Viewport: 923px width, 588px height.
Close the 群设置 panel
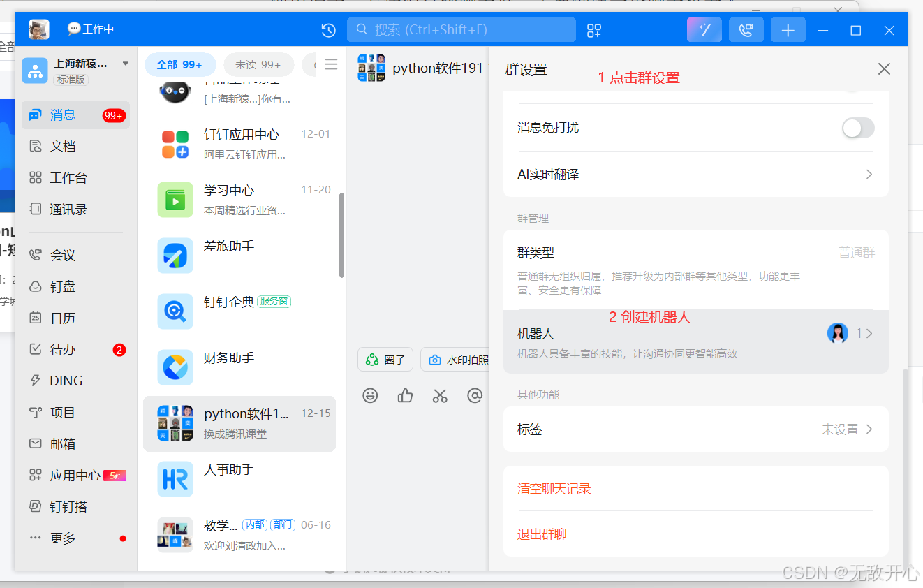pos(884,69)
